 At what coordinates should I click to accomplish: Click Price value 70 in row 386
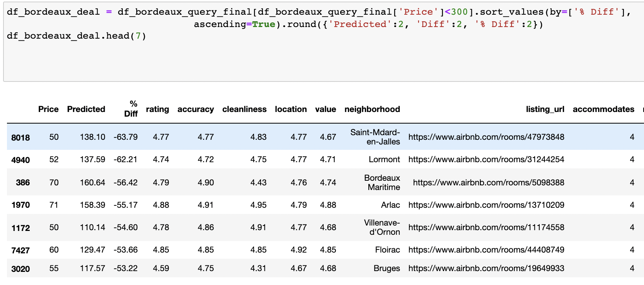point(54,183)
